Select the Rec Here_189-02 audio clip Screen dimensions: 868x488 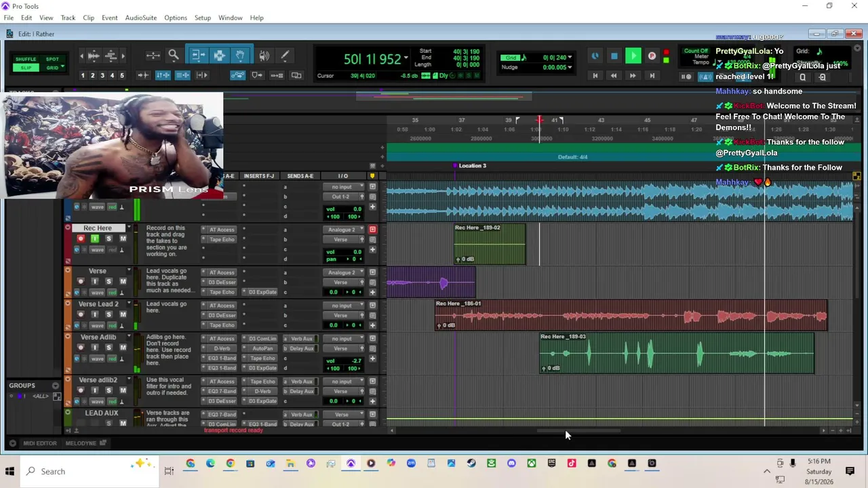coord(490,244)
